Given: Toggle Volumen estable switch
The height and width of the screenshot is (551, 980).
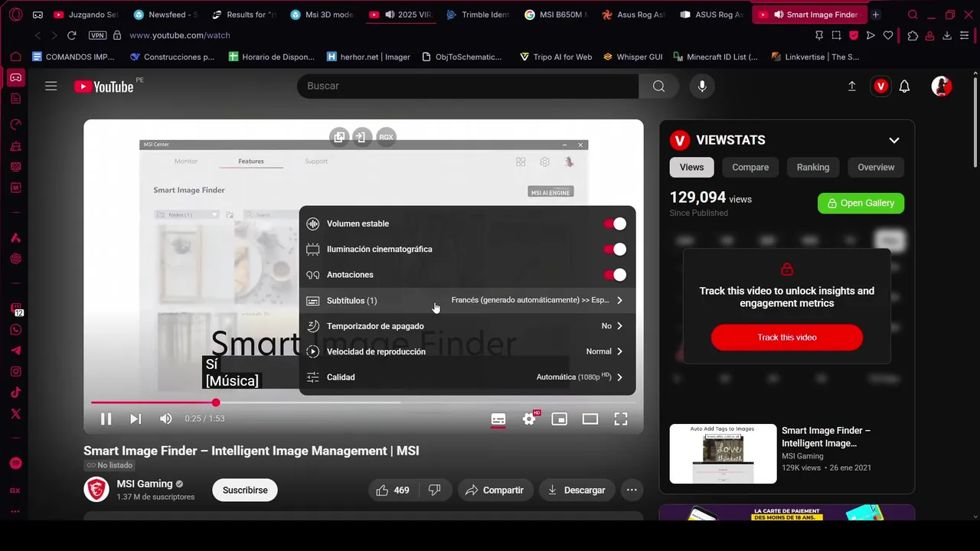Looking at the screenshot, I should 615,223.
